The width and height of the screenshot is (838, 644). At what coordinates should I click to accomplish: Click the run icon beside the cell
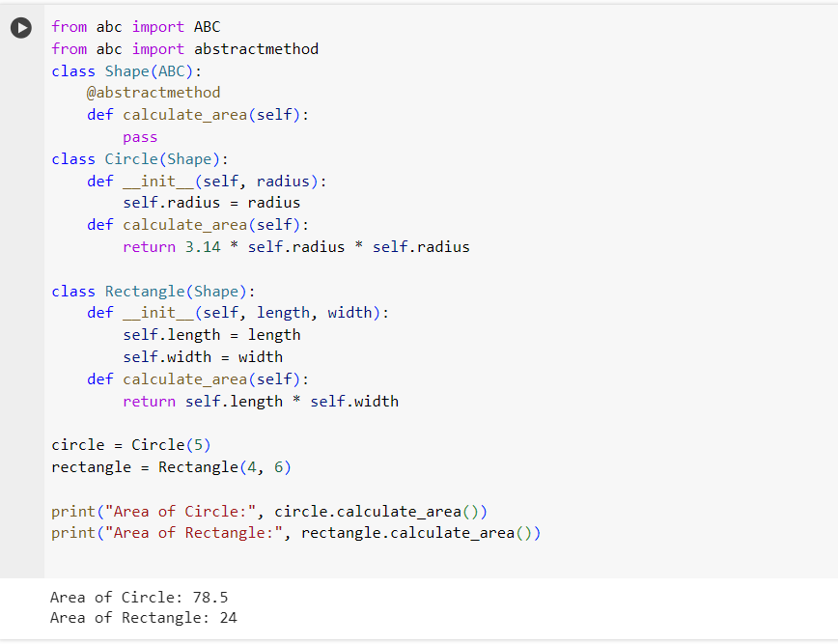(x=21, y=27)
